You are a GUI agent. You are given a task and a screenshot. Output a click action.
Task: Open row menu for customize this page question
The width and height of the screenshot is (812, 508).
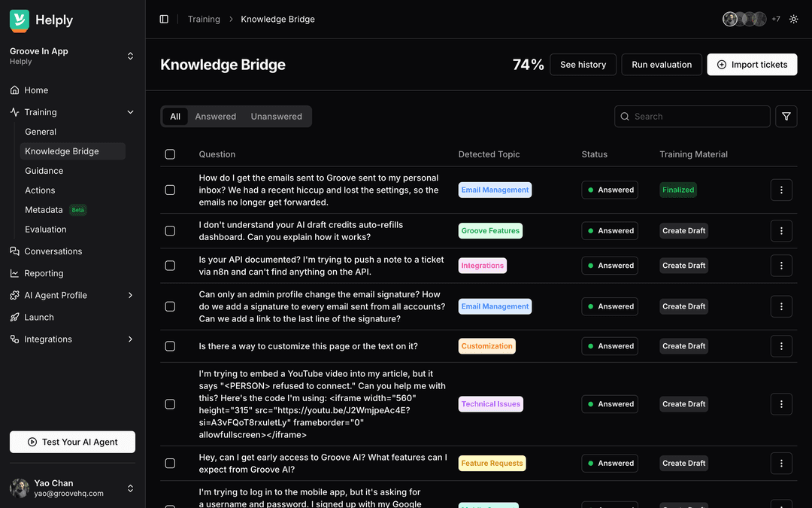coord(781,346)
